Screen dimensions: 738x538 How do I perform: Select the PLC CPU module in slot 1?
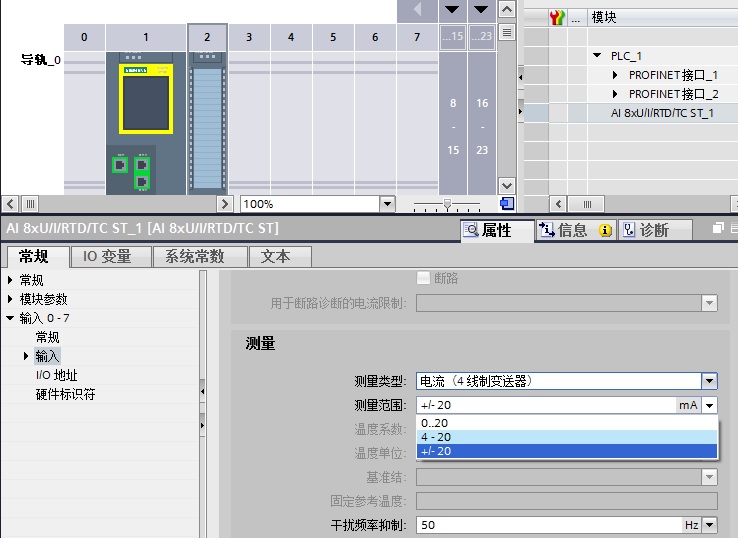146,123
